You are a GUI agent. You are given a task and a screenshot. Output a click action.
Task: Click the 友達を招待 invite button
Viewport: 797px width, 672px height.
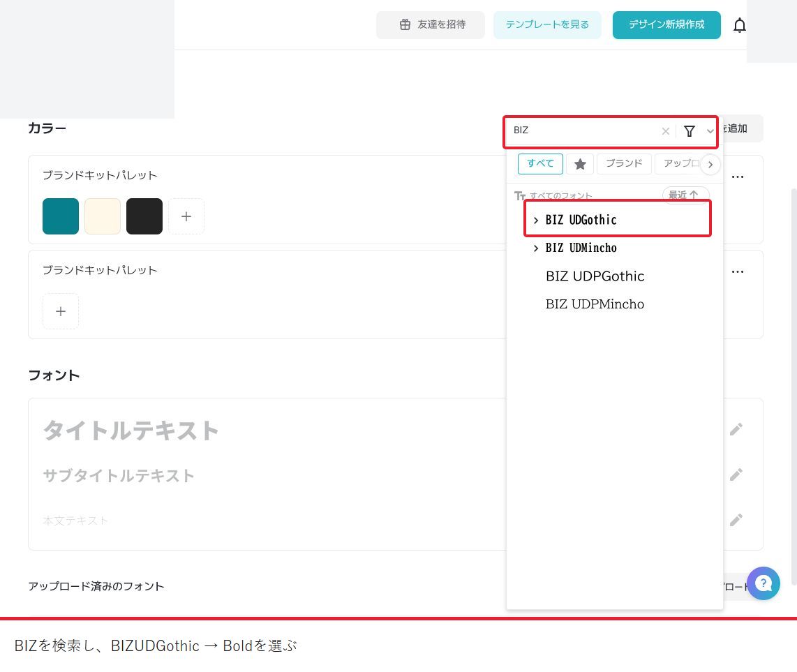pyautogui.click(x=431, y=25)
